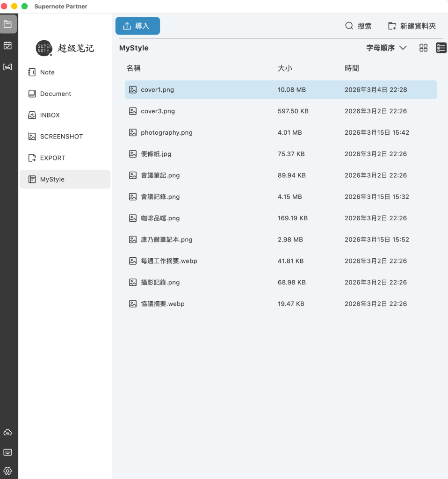Open the files section in the left rail

[x=8, y=24]
